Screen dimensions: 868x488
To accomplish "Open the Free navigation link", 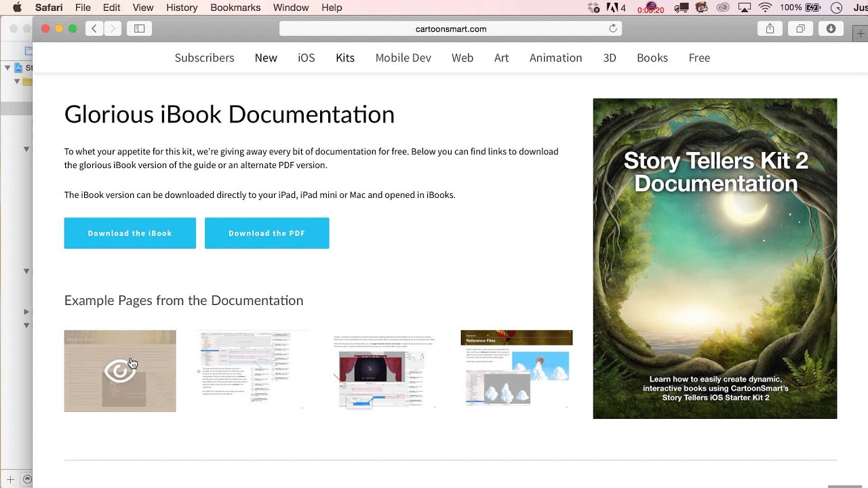I will [699, 58].
